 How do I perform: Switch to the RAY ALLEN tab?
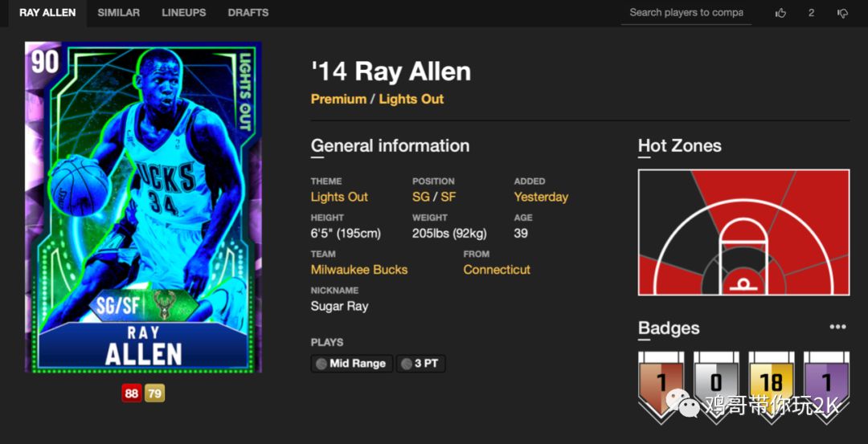47,13
